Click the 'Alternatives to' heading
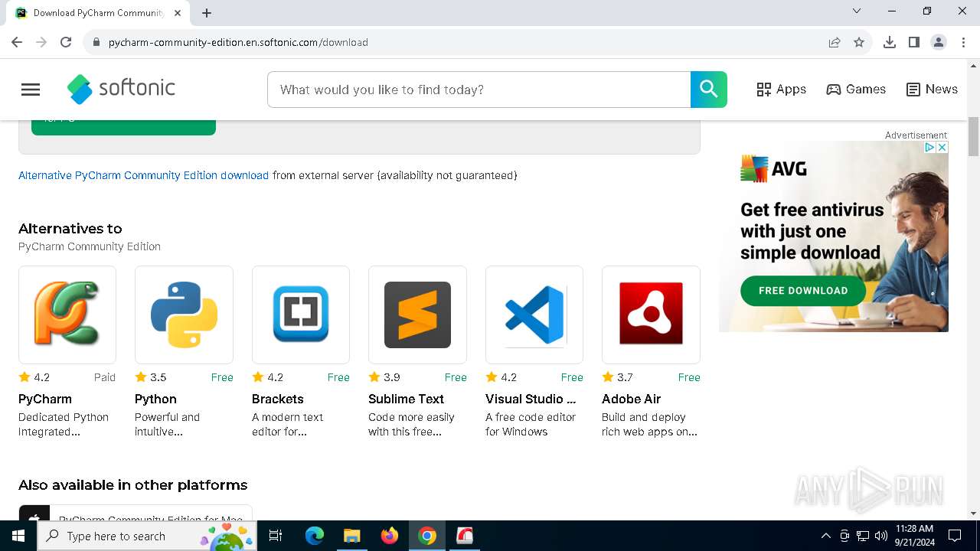980x551 pixels. [x=70, y=229]
